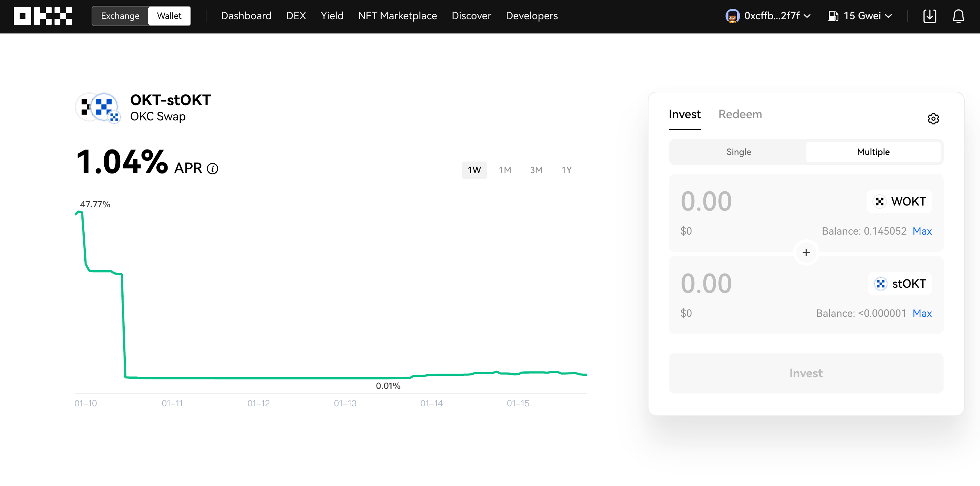This screenshot has width=980, height=486.
Task: Open the Yield menu item
Action: tap(332, 16)
